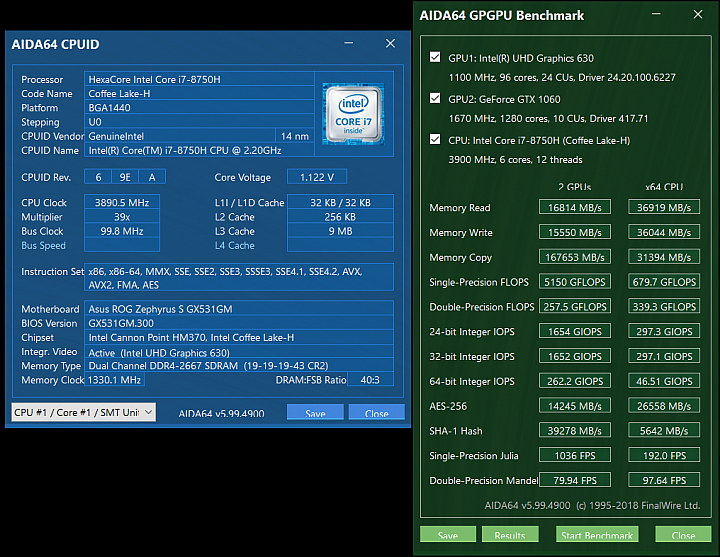Uncheck GPU1 Intel UHD Graphics 630 checkbox
The height and width of the screenshot is (557, 720).
pyautogui.click(x=435, y=57)
